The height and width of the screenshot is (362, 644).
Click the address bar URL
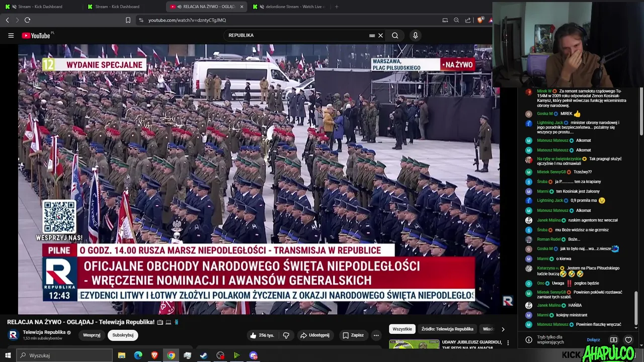click(x=187, y=20)
